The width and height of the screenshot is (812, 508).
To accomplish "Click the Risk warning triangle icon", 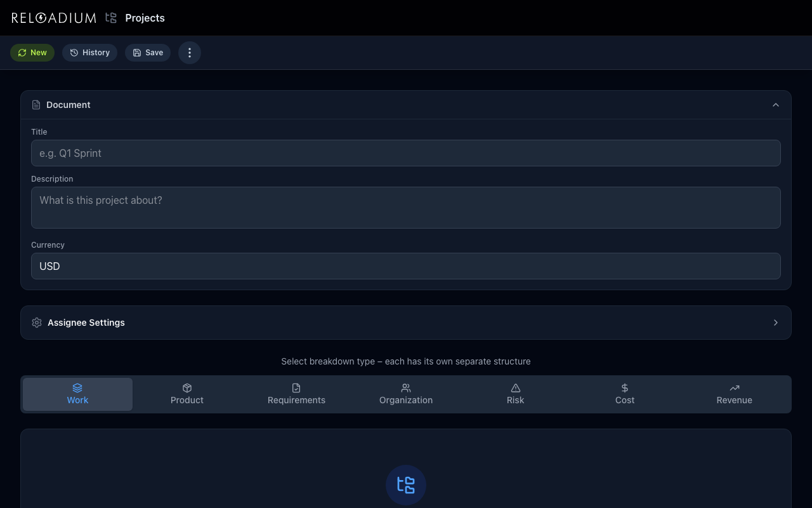I will coord(515,388).
